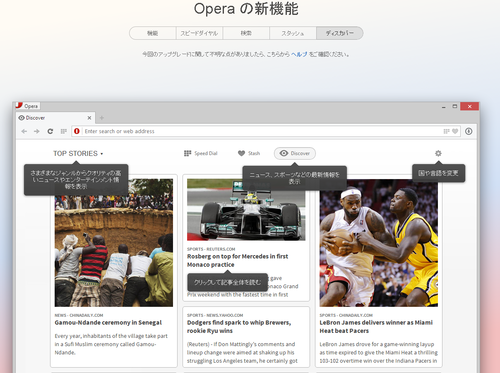Click summary text 'Every year, inhabitants of the village'
500x373 pixels.
pos(111,344)
